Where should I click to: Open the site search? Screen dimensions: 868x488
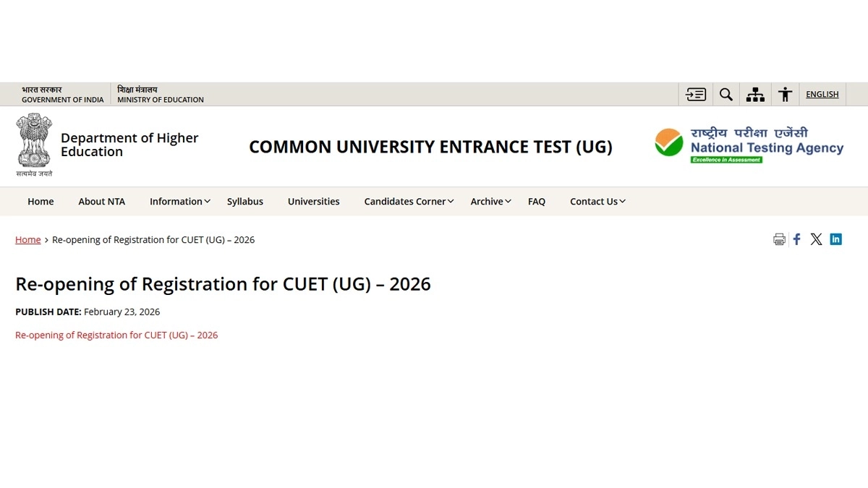(726, 94)
